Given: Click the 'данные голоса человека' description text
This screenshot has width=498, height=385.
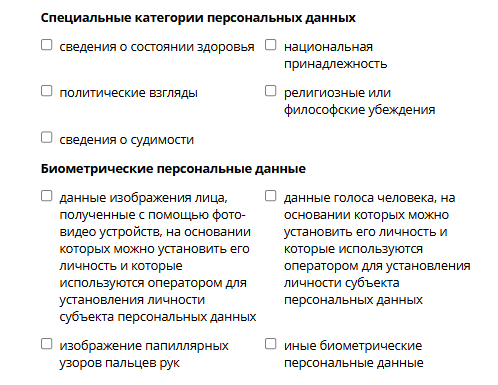Looking at the screenshot, I should pos(377,249).
